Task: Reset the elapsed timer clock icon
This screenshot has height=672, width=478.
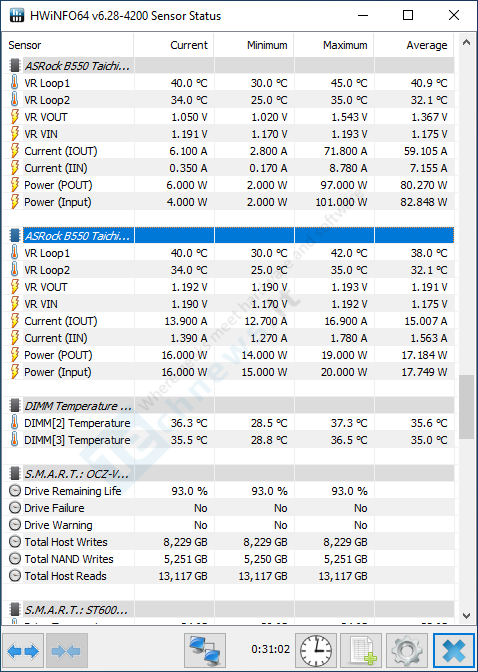Action: [x=316, y=651]
